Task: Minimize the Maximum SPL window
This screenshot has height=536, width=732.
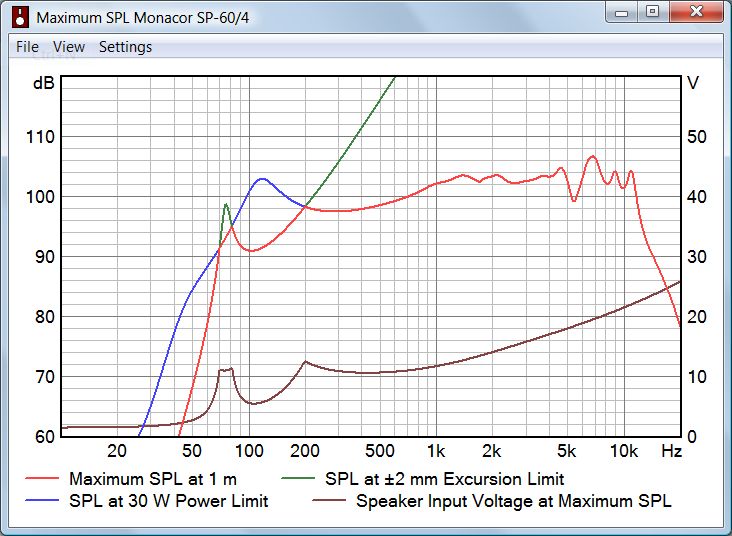Action: tap(621, 12)
